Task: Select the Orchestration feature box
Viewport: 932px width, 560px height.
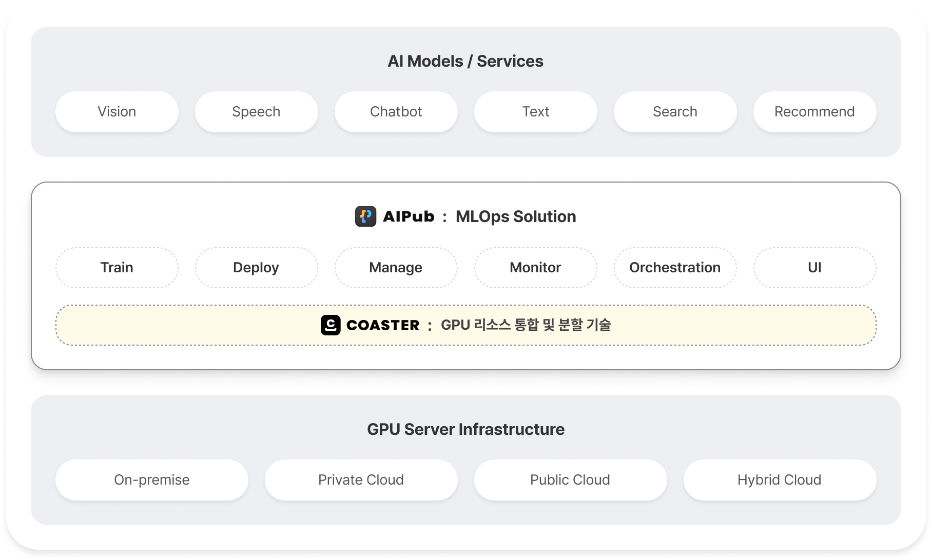Action: tap(675, 268)
